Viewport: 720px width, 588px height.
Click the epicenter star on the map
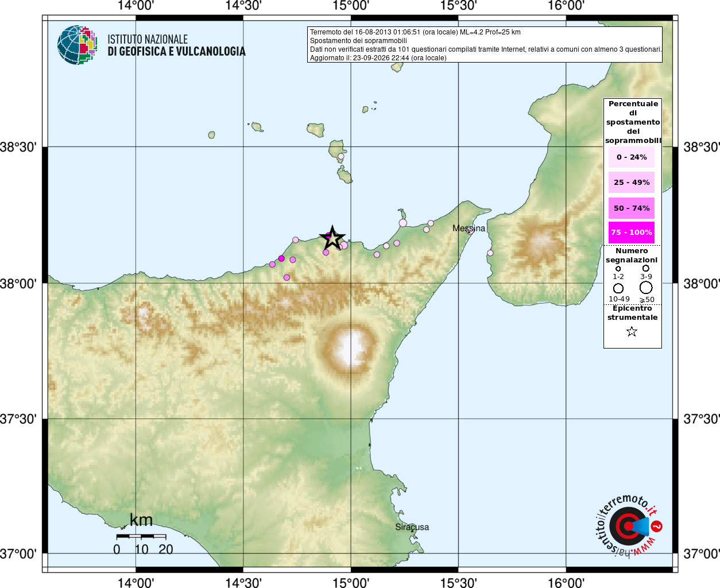coord(332,238)
